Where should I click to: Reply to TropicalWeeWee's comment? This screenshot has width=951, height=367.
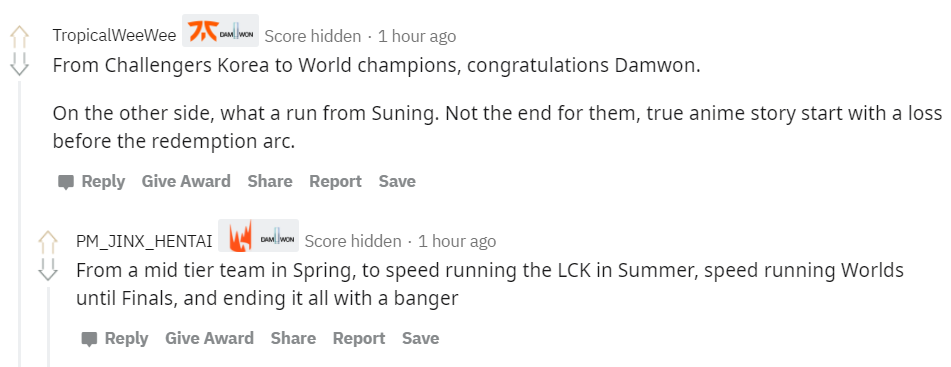(x=91, y=181)
